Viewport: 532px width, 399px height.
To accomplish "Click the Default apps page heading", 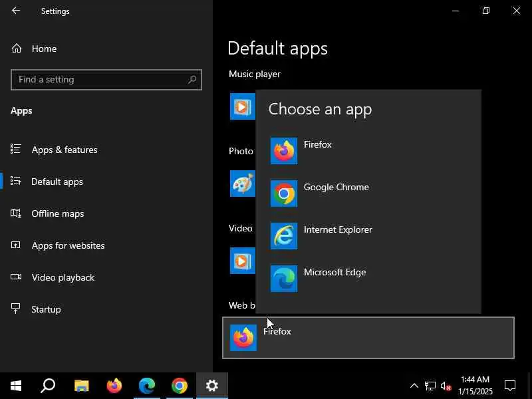I will point(277,49).
